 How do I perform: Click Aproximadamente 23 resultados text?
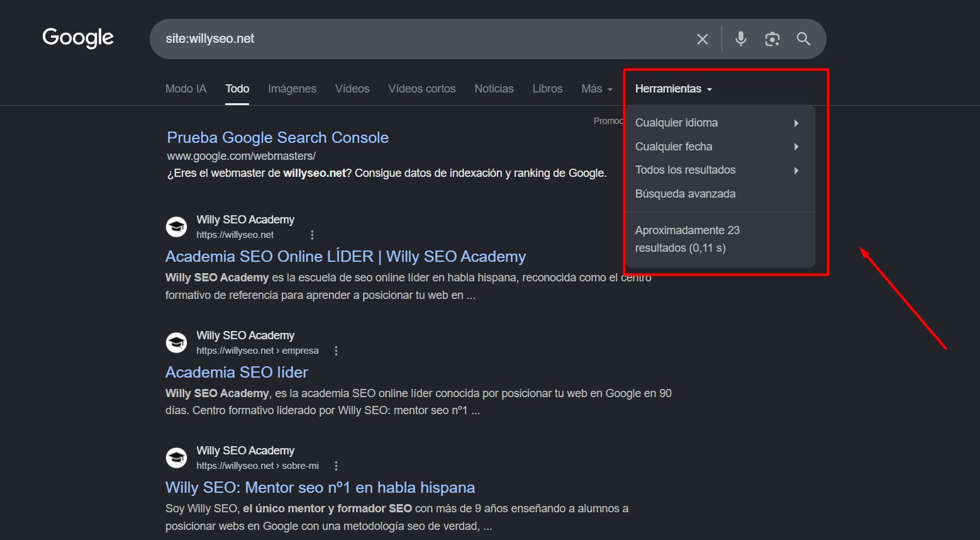pos(688,239)
